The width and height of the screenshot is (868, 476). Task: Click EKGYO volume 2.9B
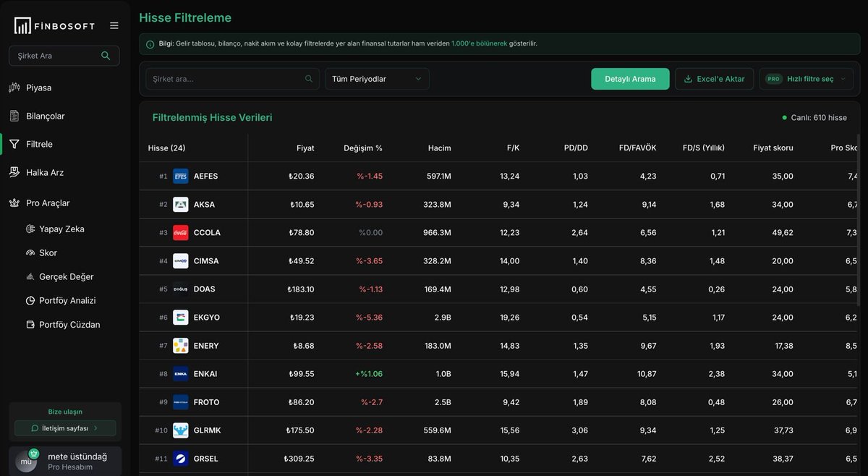(x=443, y=318)
